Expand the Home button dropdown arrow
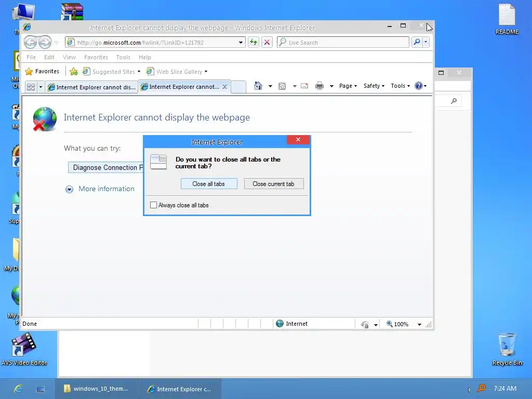Screen dimensions: 532x399 click(x=270, y=86)
